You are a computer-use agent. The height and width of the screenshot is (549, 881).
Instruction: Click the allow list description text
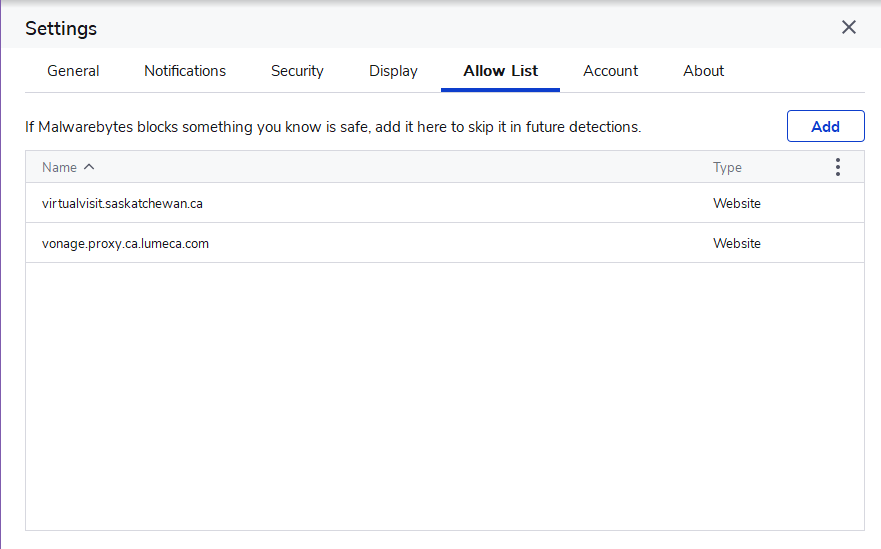point(333,127)
